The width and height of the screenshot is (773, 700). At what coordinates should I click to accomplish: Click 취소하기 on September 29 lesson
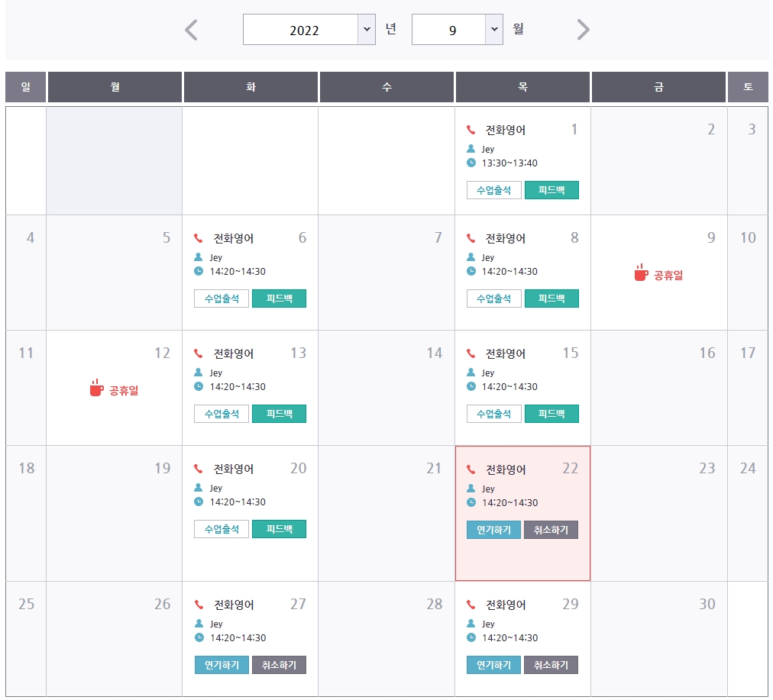(x=551, y=665)
